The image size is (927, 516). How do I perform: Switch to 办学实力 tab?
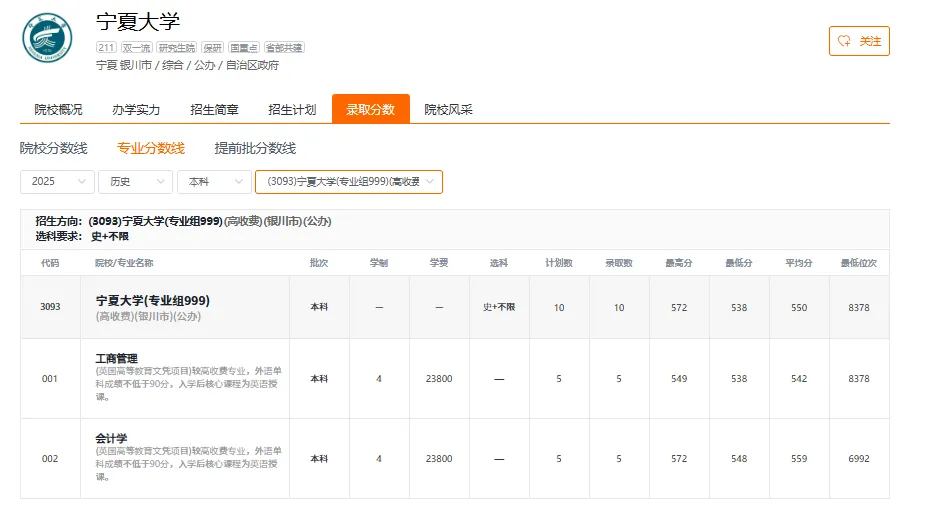[x=136, y=109]
